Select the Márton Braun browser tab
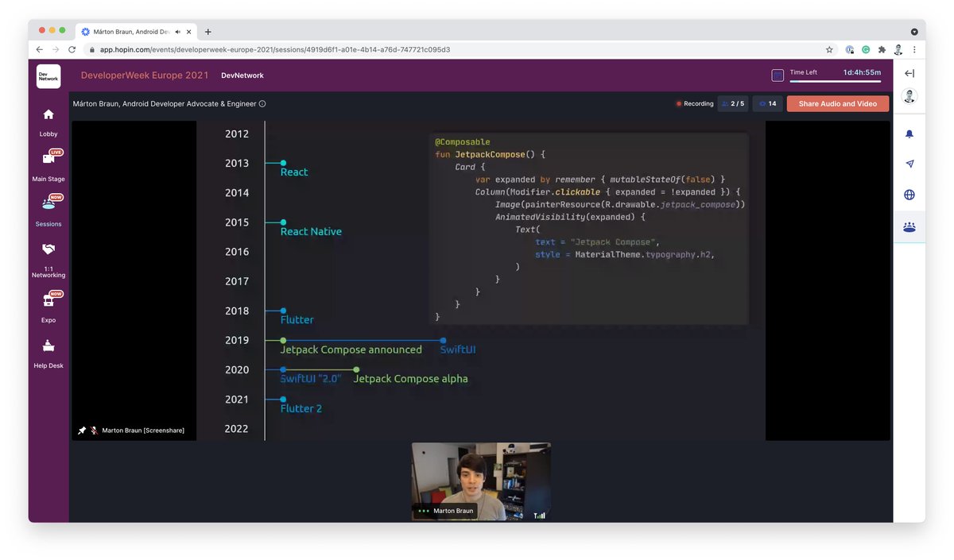This screenshot has width=954, height=560. pos(135,32)
